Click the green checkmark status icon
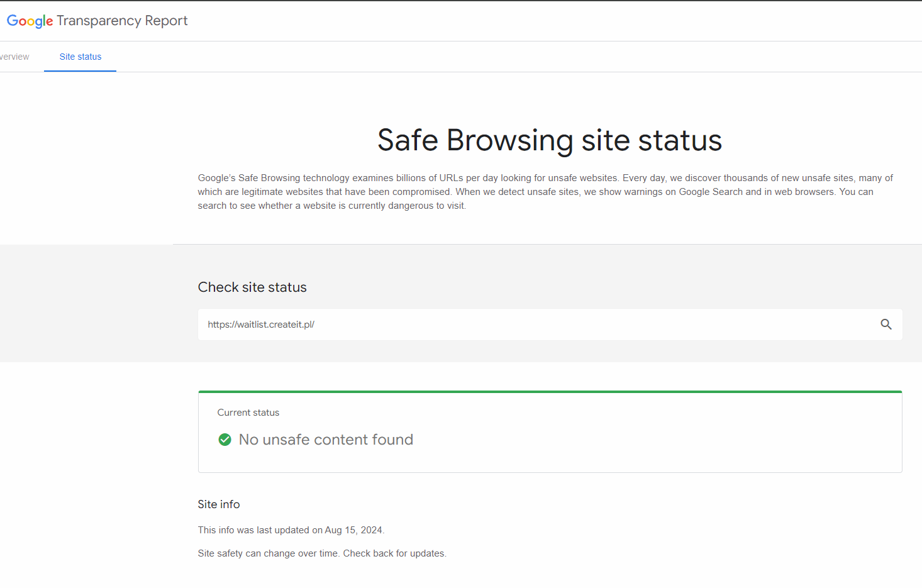Viewport: 922px width, 588px height. 225,440
